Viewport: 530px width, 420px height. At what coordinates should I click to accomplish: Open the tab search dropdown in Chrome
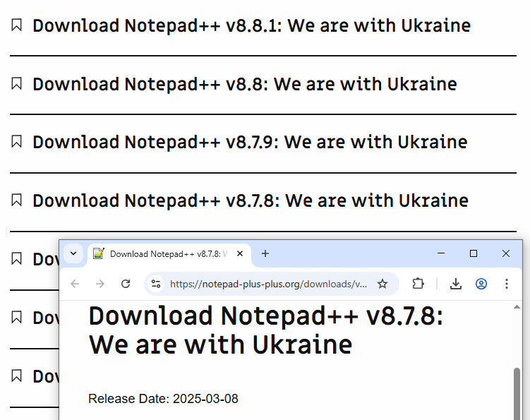(73, 253)
